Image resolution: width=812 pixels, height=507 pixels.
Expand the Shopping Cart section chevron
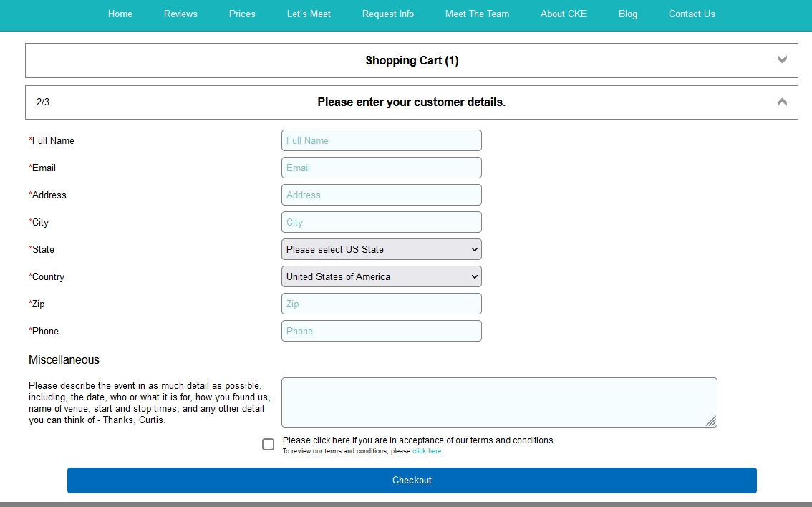782,60
